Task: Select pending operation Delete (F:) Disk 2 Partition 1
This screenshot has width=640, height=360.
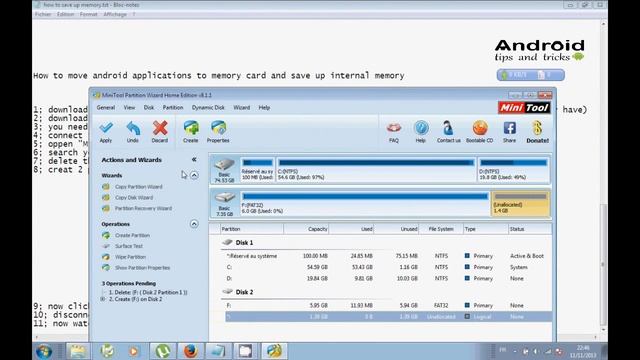Action: click(148, 292)
